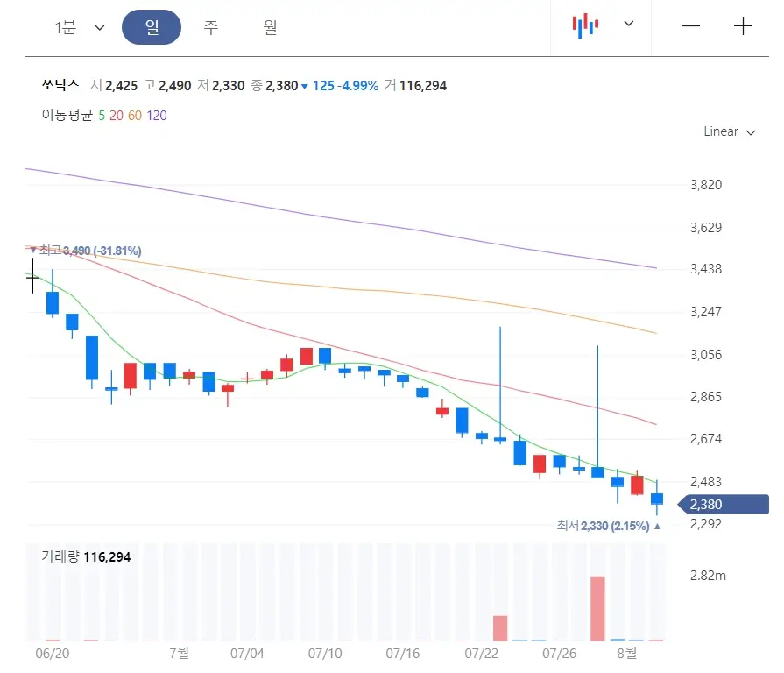The height and width of the screenshot is (673, 784).
Task: Open the Linear scale dropdown
Action: (x=728, y=131)
